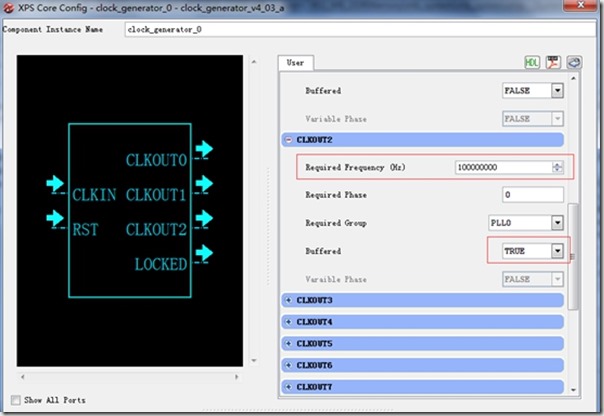
Task: Expand the CLKOUT4 section
Action: [289, 322]
